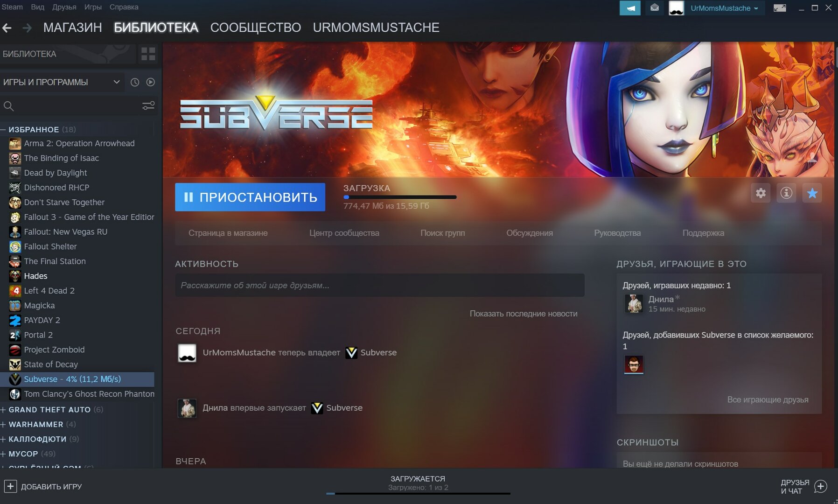Expand the WARHAMMER category
Image resolution: width=838 pixels, height=504 pixels.
pos(3,424)
